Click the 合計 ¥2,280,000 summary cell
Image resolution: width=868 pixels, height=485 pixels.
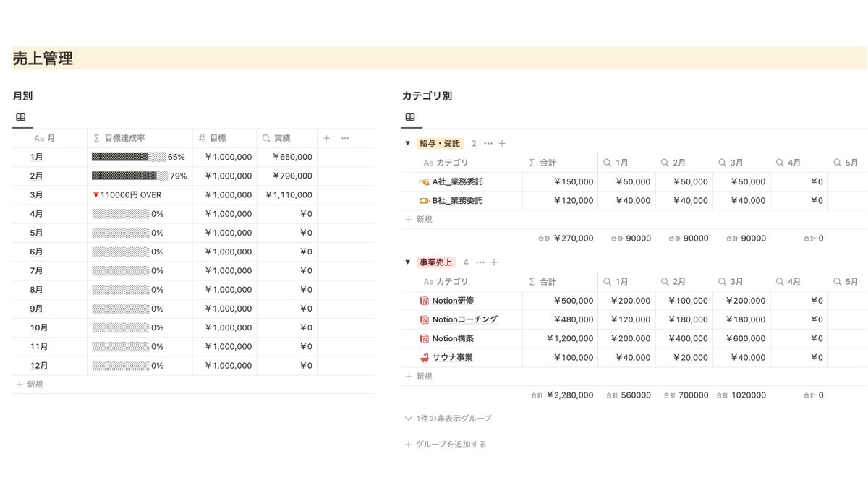(x=561, y=395)
